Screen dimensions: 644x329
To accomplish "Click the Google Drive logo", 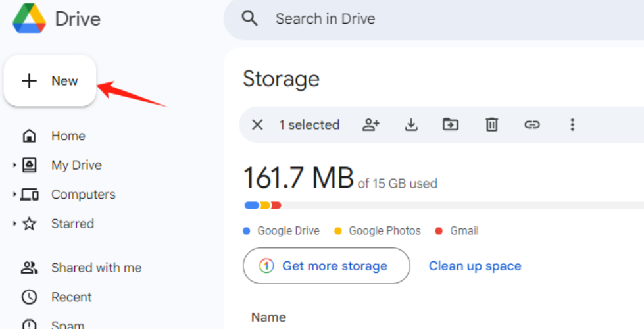I will [29, 18].
